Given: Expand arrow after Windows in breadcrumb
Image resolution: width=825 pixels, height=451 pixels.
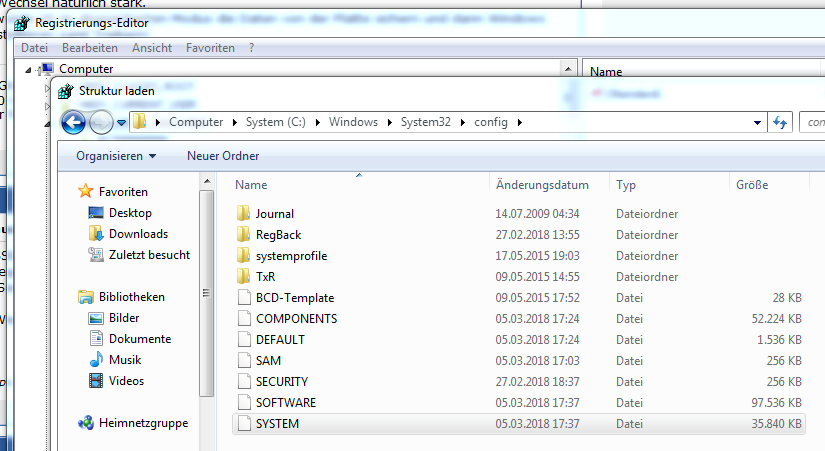Looking at the screenshot, I should (389, 123).
